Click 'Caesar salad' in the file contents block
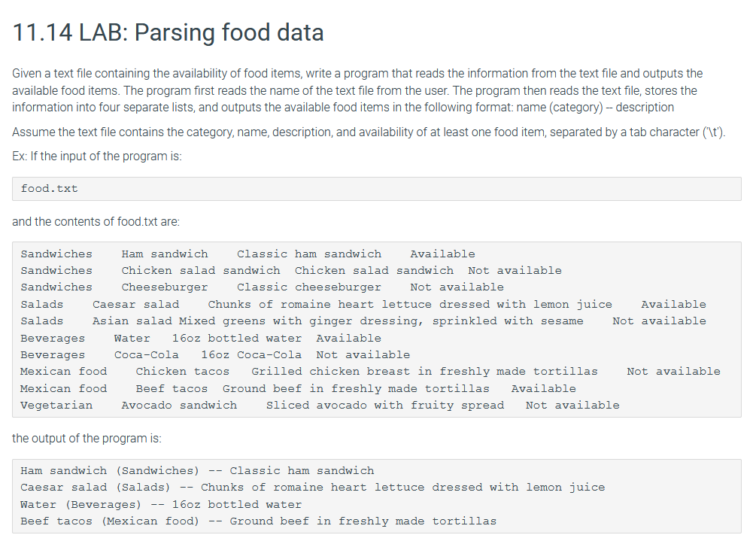This screenshot has height=541, width=756. point(135,304)
